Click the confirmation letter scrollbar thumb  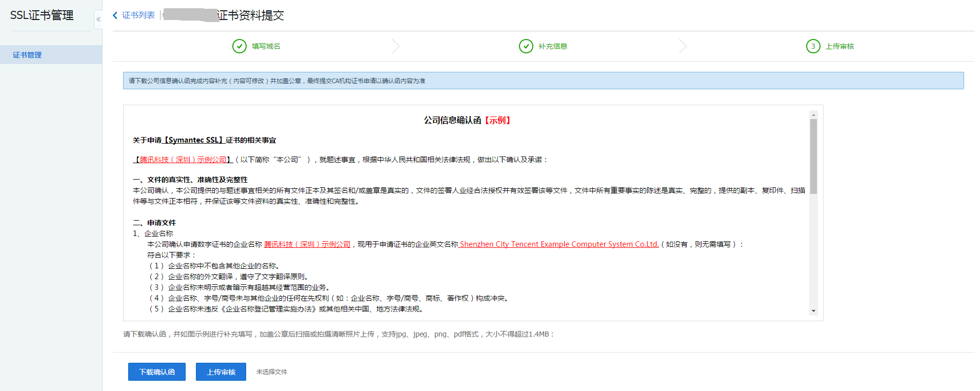click(x=813, y=157)
